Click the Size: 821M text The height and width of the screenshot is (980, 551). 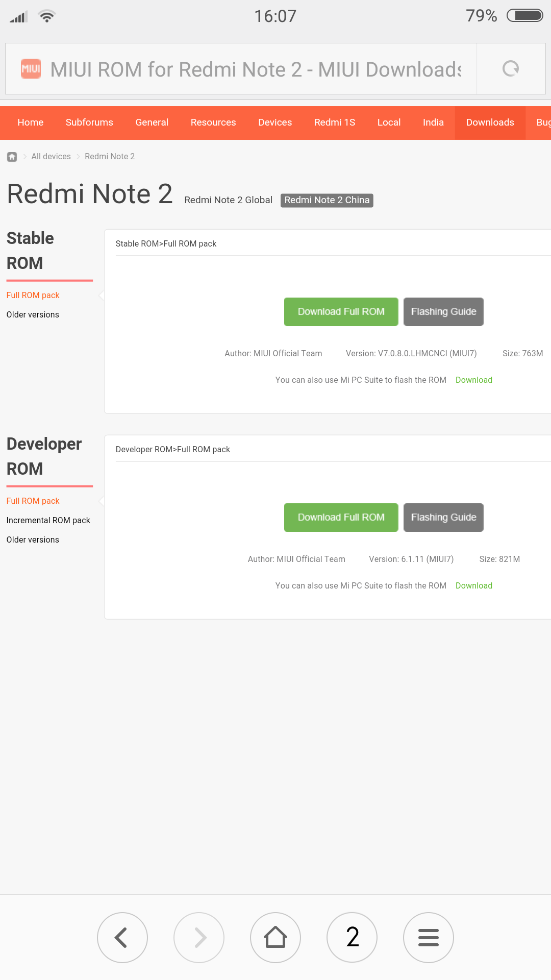(500, 559)
